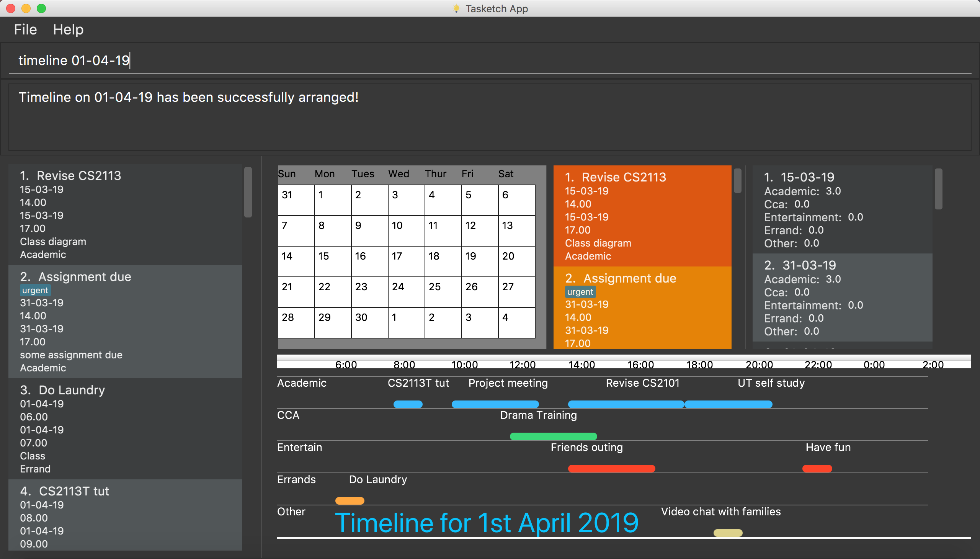
Task: Click the Video chat with families bar
Action: 728,533
